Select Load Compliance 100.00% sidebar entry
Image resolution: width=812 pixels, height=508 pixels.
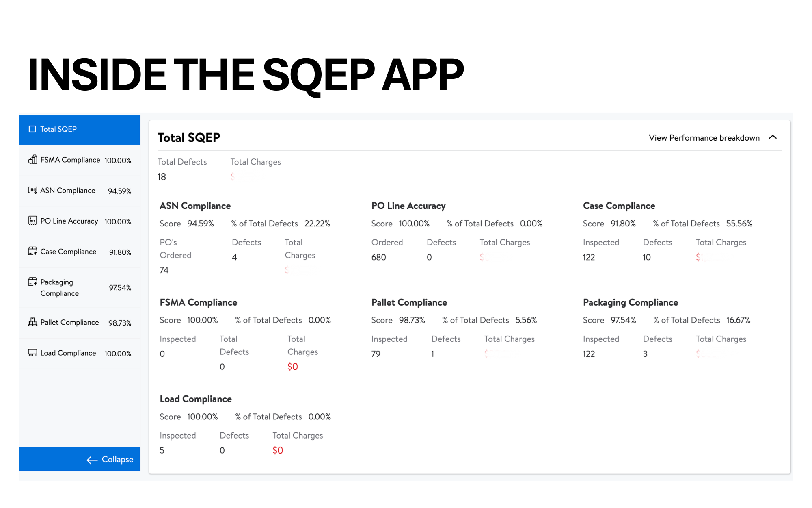pos(80,353)
